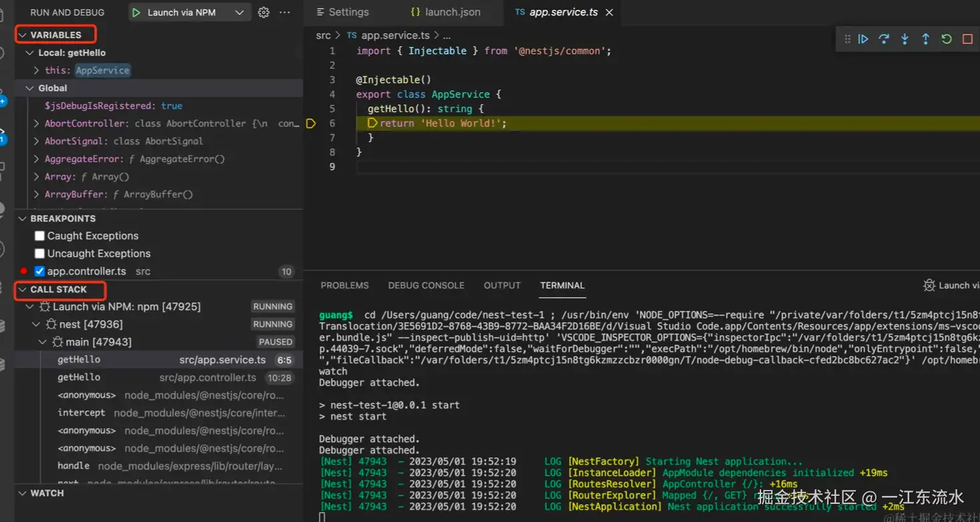980x522 pixels.
Task: Collapse the CALL STACK section
Action: click(23, 290)
